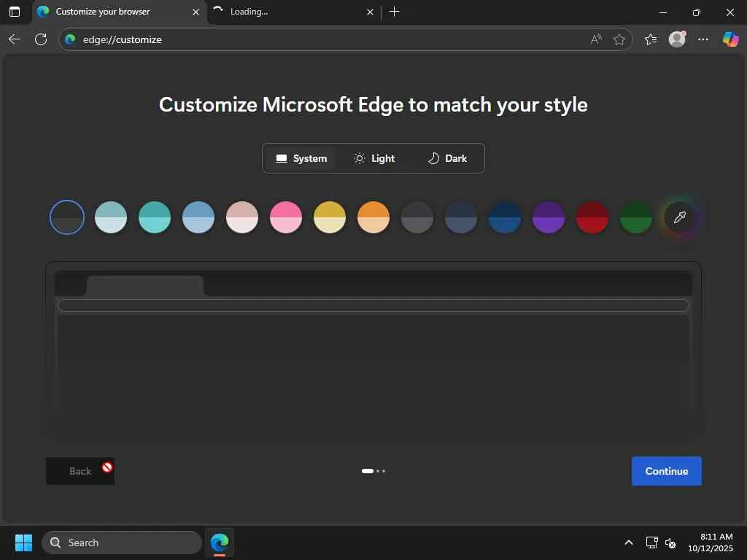This screenshot has width=747, height=560.
Task: Open the profile avatar icon
Action: pos(677,39)
